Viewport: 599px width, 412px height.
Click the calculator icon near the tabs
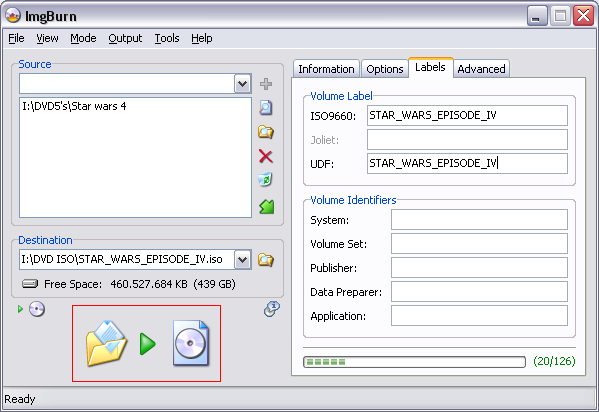[272, 309]
